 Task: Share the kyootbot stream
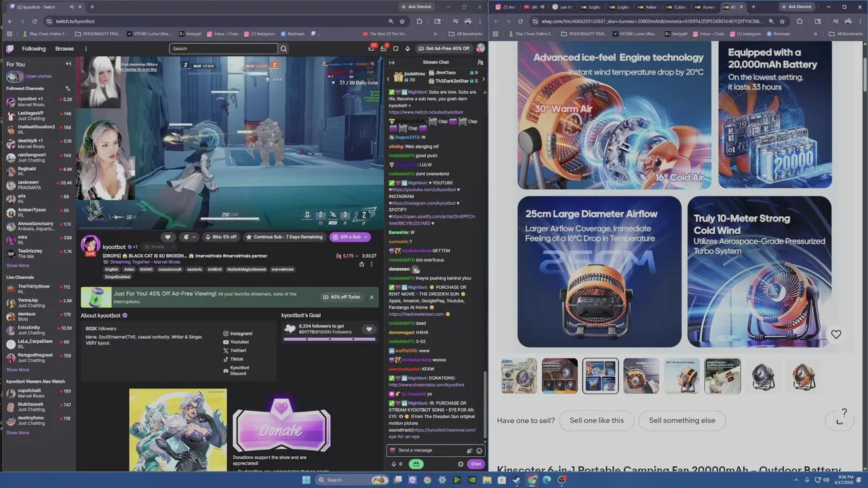click(361, 264)
